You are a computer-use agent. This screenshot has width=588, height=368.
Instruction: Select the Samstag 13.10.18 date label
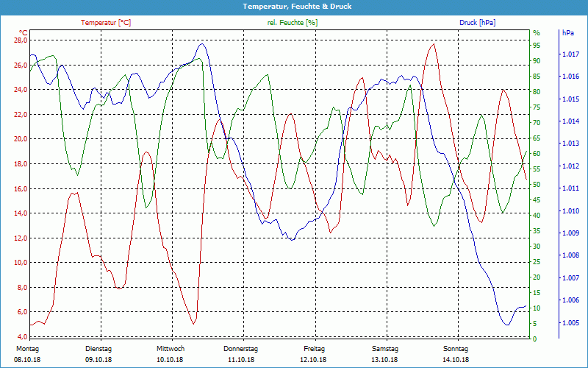click(x=384, y=354)
